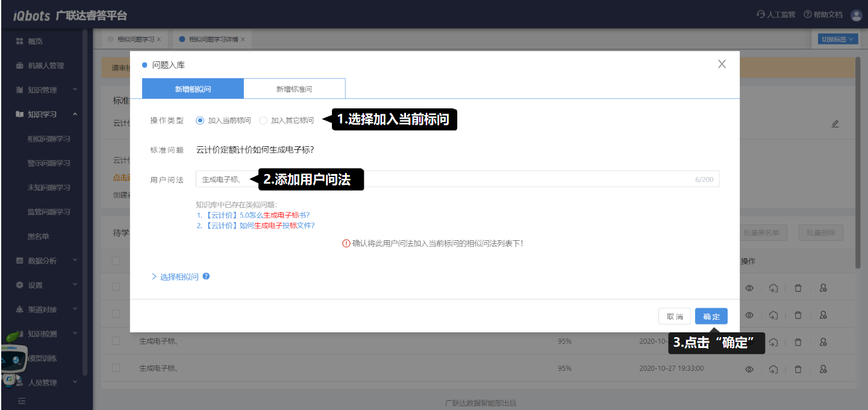Open 相似问题学习 in the sidebar
868x410 pixels.
click(49, 138)
